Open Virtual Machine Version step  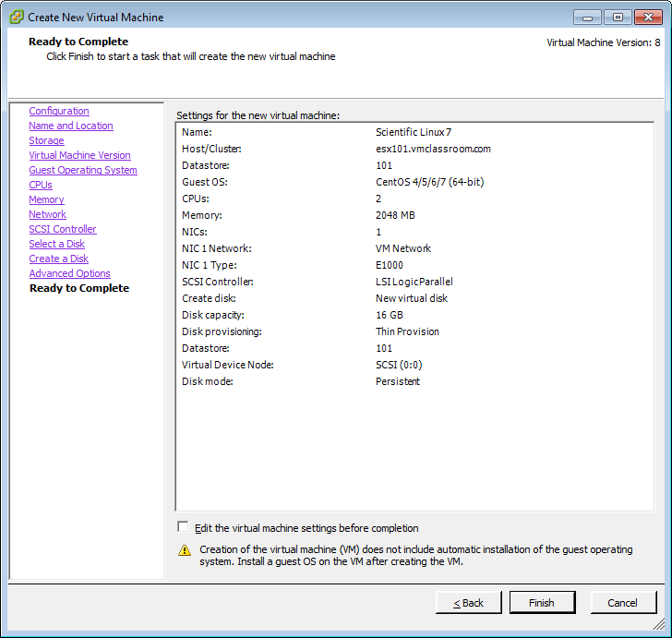79,155
